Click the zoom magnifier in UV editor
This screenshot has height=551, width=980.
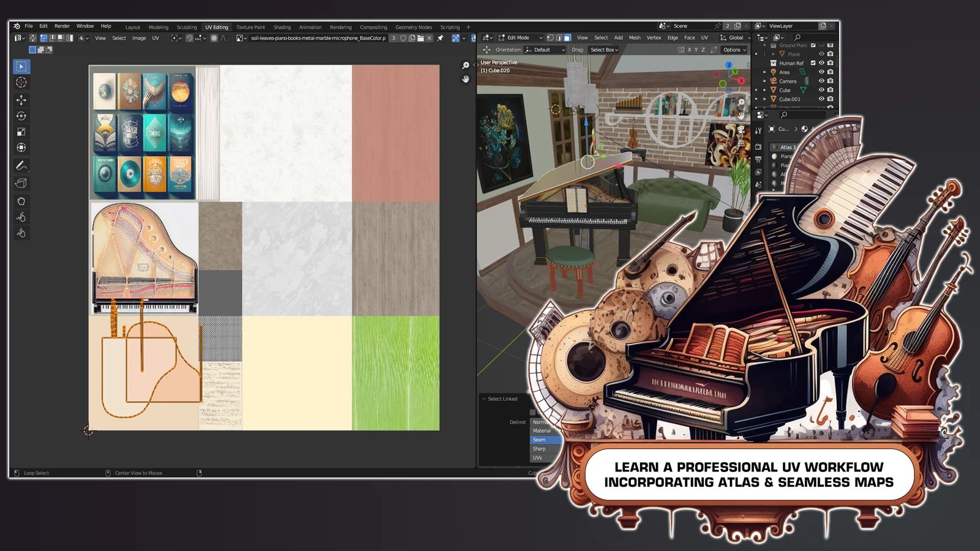pyautogui.click(x=466, y=66)
